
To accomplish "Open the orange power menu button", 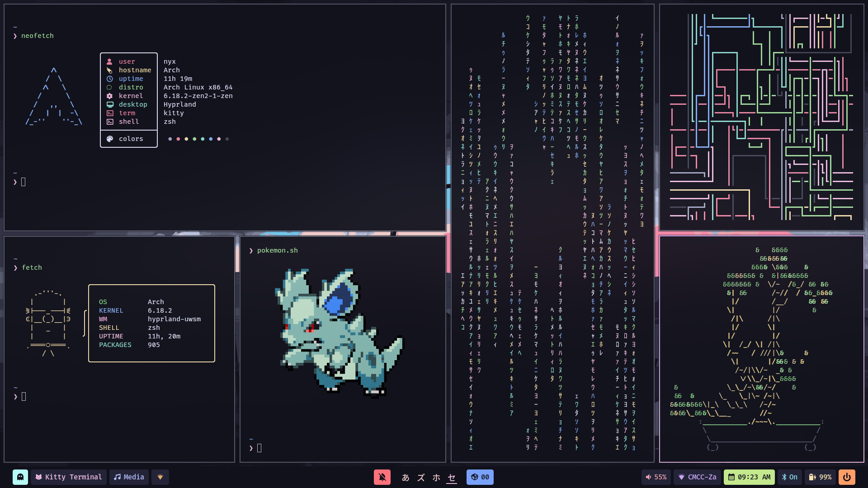I will pyautogui.click(x=847, y=477).
